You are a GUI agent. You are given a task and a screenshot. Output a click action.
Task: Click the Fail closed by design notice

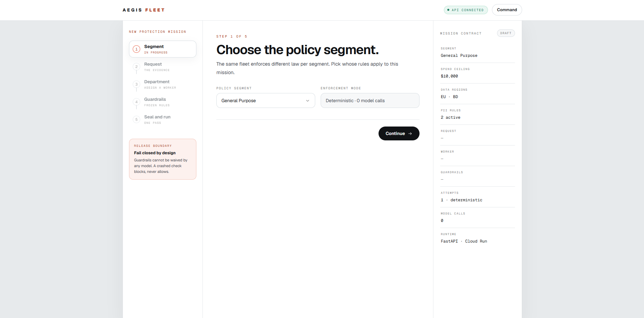coord(163,159)
